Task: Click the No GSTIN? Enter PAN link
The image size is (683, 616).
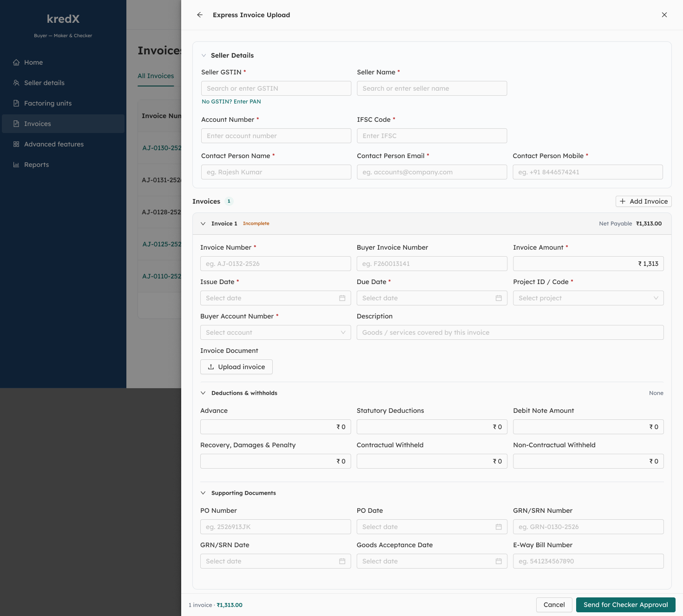Action: [x=231, y=101]
